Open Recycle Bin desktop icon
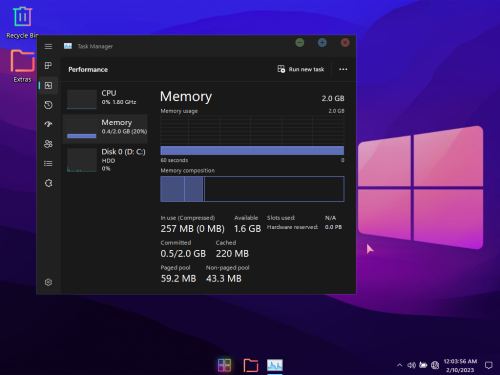 22,23
